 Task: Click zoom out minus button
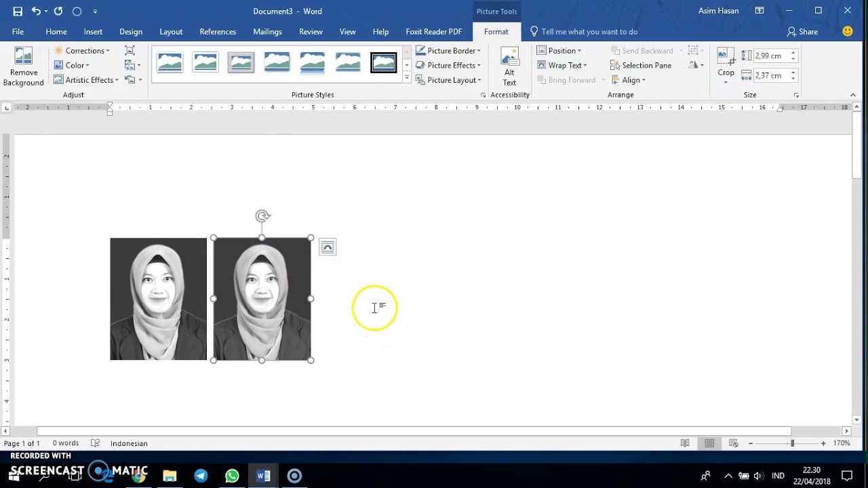751,443
